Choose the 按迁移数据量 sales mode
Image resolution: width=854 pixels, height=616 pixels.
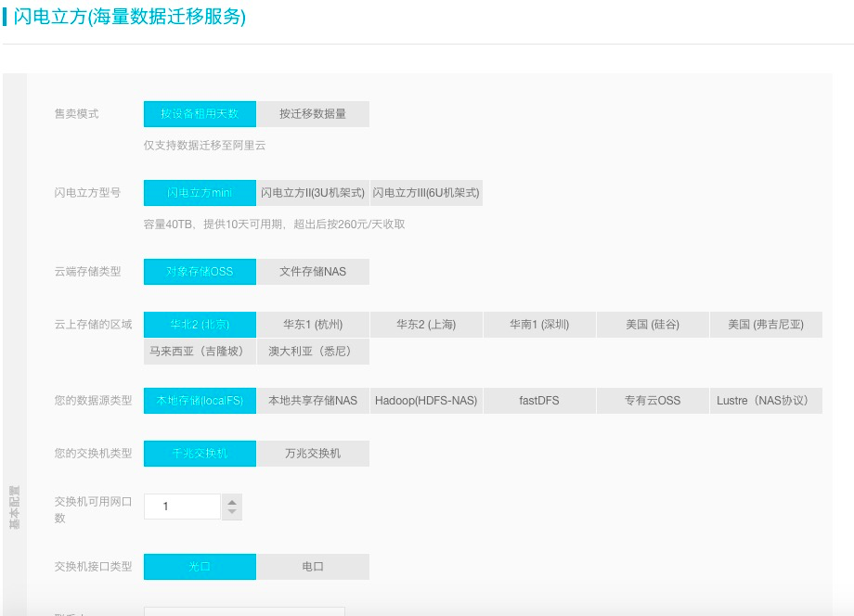point(313,114)
